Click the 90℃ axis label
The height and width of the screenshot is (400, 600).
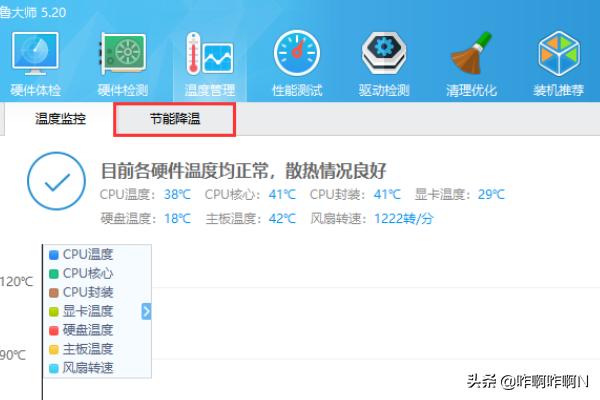click(x=13, y=355)
